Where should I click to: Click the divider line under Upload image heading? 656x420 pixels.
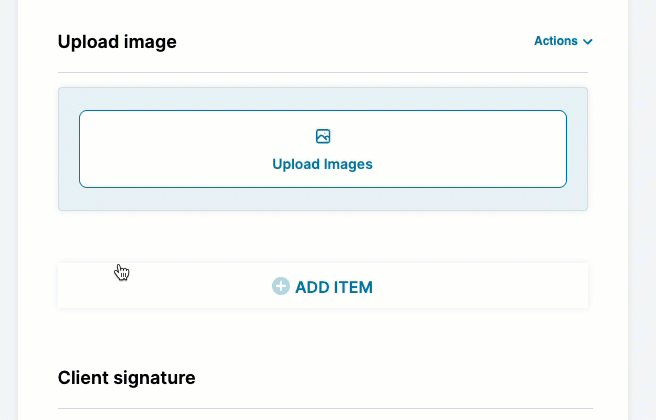(322, 72)
